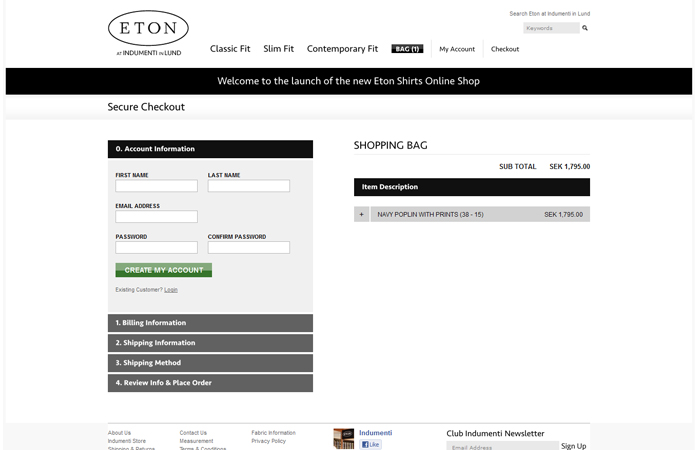700x450 pixels.
Task: Focus the Last Name field
Action: pyautogui.click(x=249, y=186)
